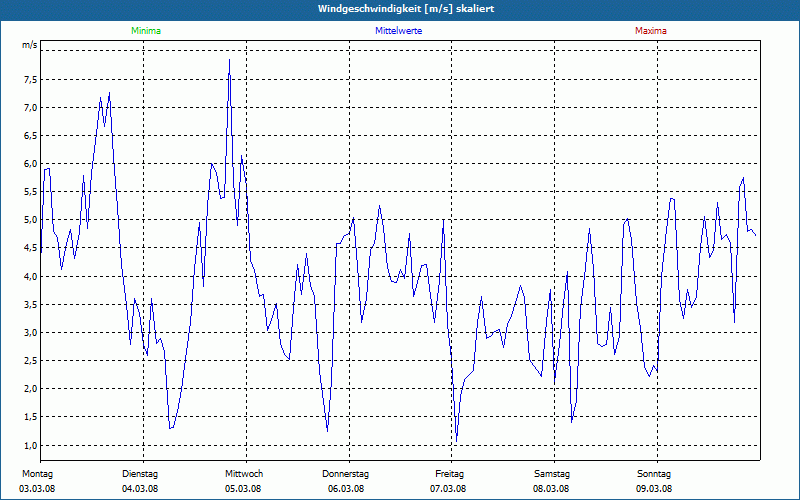The height and width of the screenshot is (500, 800).
Task: Click the date 08.03.08
Action: pos(551,489)
